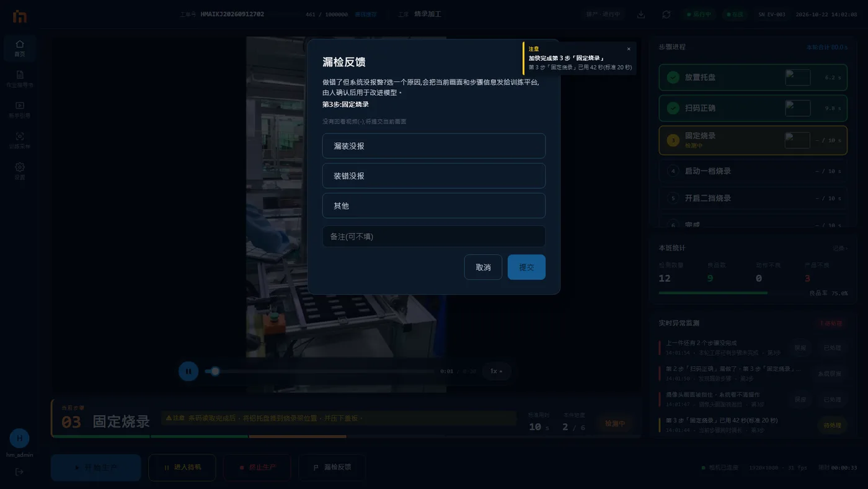
Task: Click thumbnail in 放置托盘 step row
Action: 797,78
